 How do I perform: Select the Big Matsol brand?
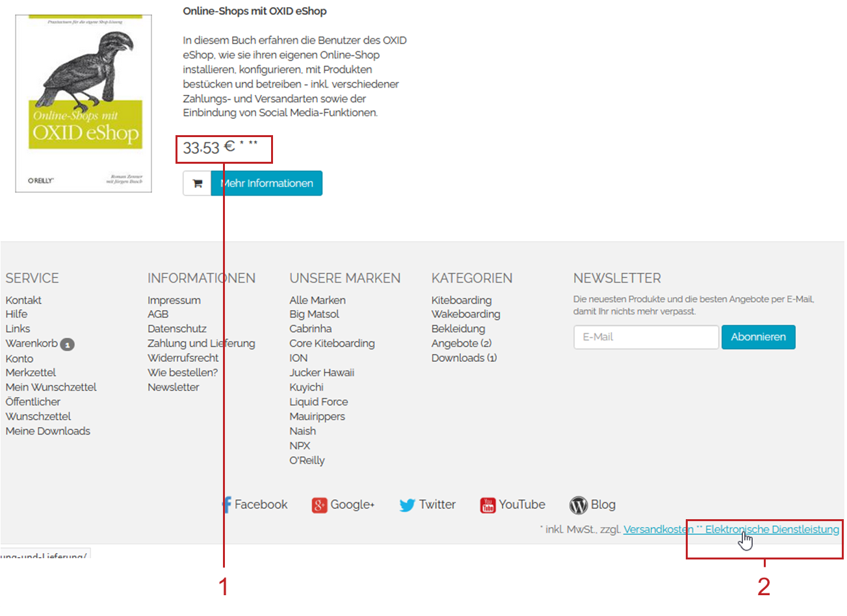314,314
